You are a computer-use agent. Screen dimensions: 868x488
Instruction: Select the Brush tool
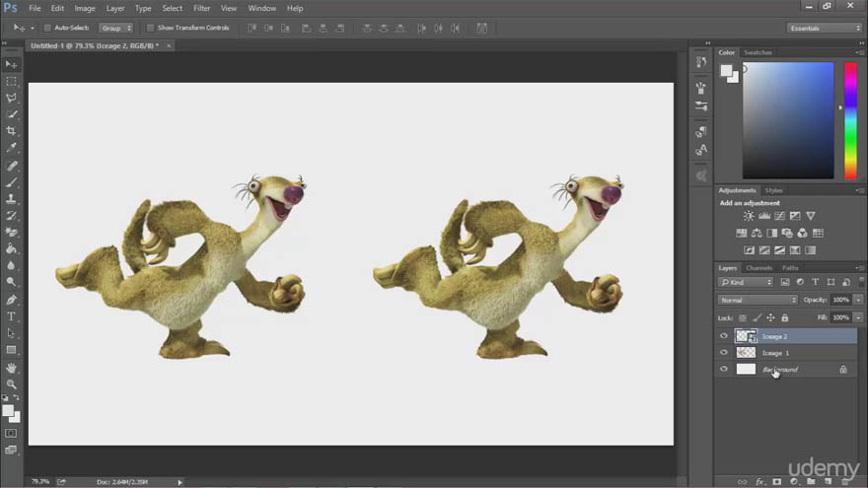pyautogui.click(x=11, y=182)
